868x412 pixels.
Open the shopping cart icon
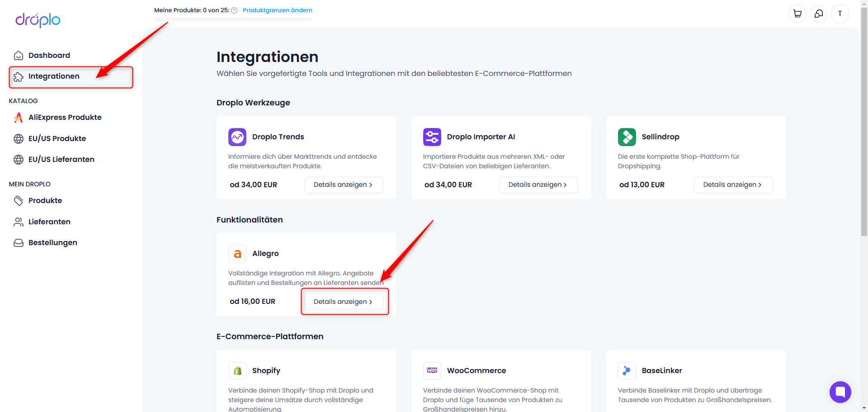tap(797, 14)
